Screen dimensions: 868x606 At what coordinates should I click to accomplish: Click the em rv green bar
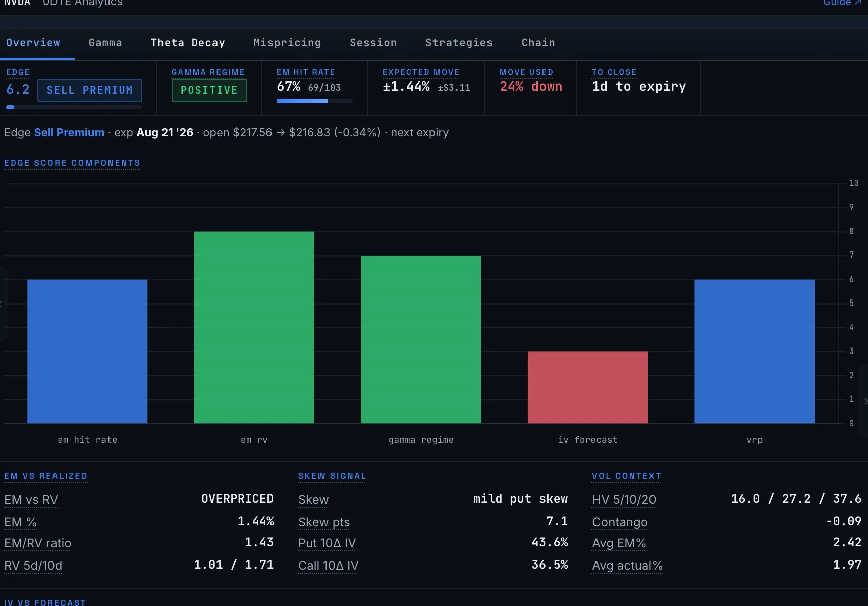point(254,327)
